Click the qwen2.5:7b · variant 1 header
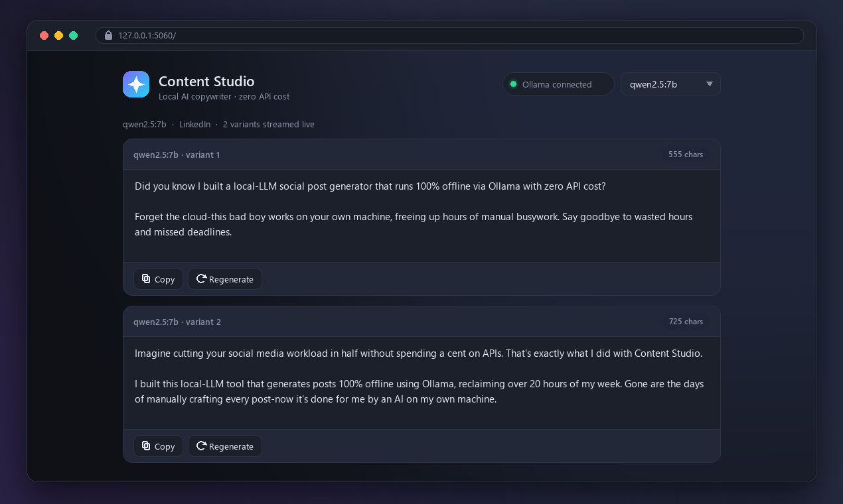This screenshot has height=504, width=843. [x=177, y=155]
